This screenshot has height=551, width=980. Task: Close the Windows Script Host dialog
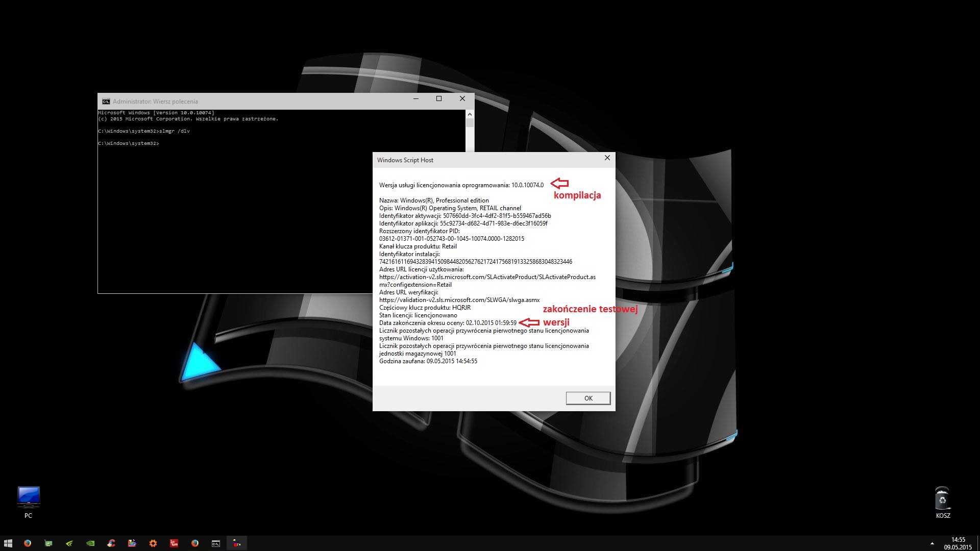pos(607,158)
